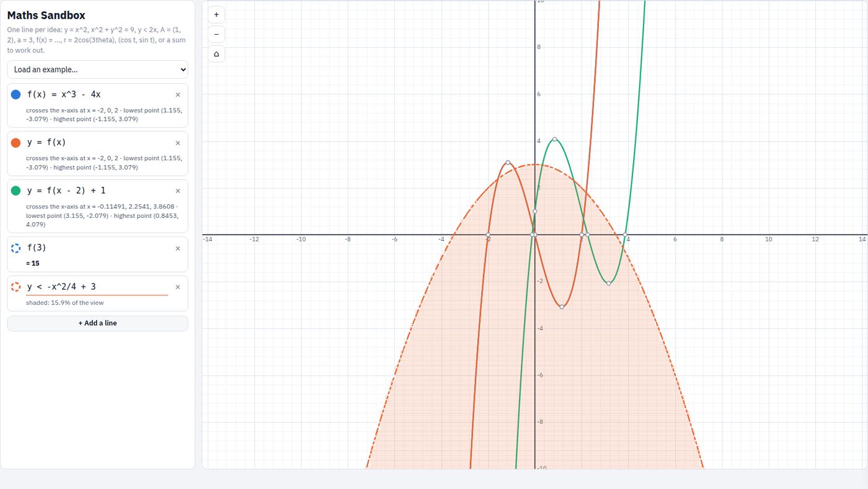
Task: Click the y-axis label 8
Action: (539, 47)
